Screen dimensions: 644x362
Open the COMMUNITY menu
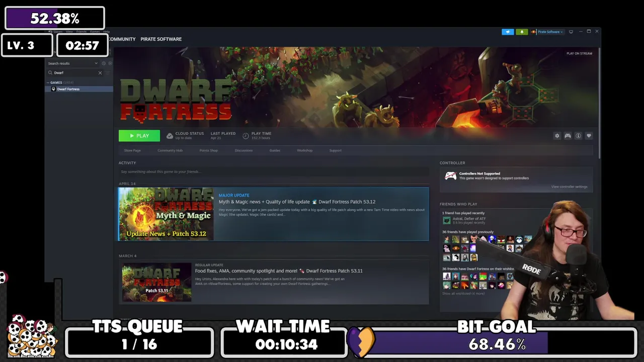pyautogui.click(x=122, y=39)
